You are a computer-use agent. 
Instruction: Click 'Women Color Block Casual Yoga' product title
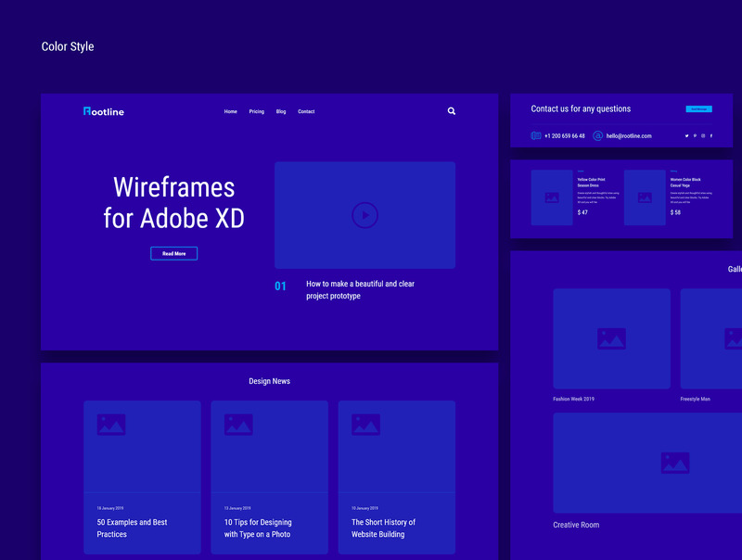tap(685, 183)
